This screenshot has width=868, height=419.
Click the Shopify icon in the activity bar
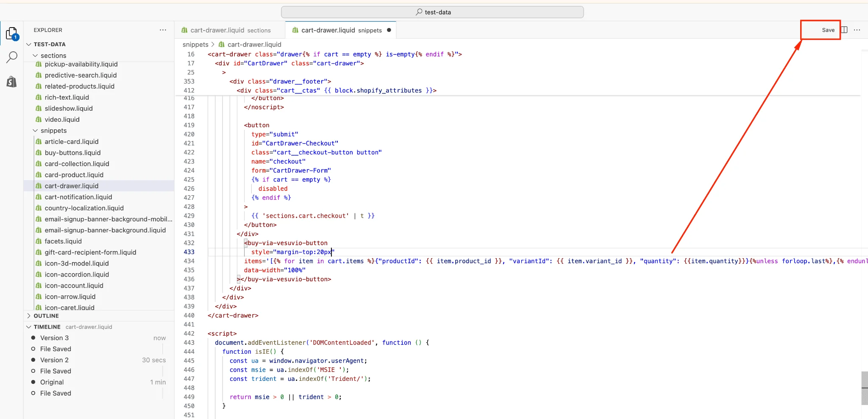[11, 81]
